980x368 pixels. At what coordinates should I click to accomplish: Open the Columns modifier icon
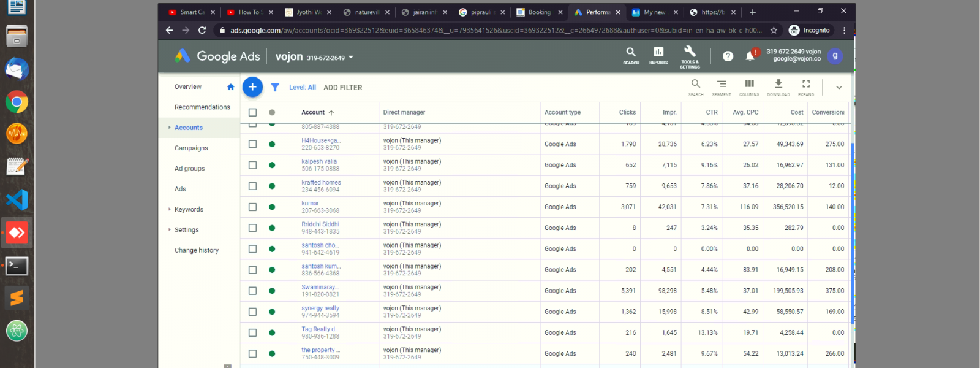point(749,86)
